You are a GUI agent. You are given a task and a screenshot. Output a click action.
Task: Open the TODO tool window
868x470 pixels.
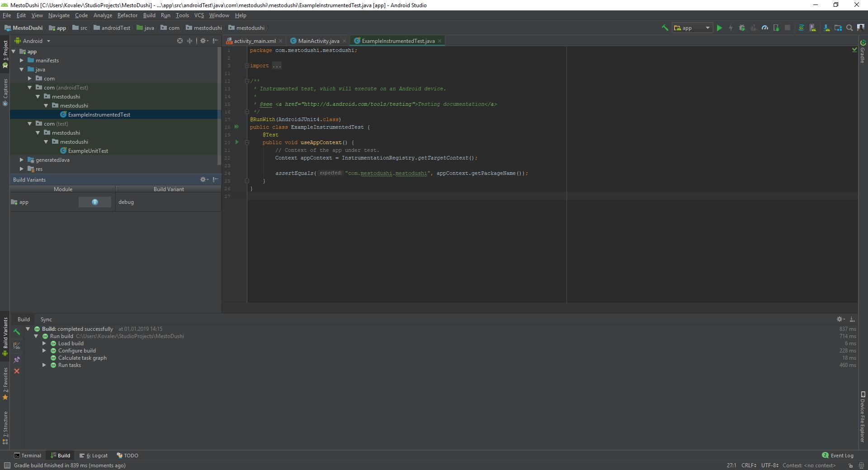pos(127,456)
